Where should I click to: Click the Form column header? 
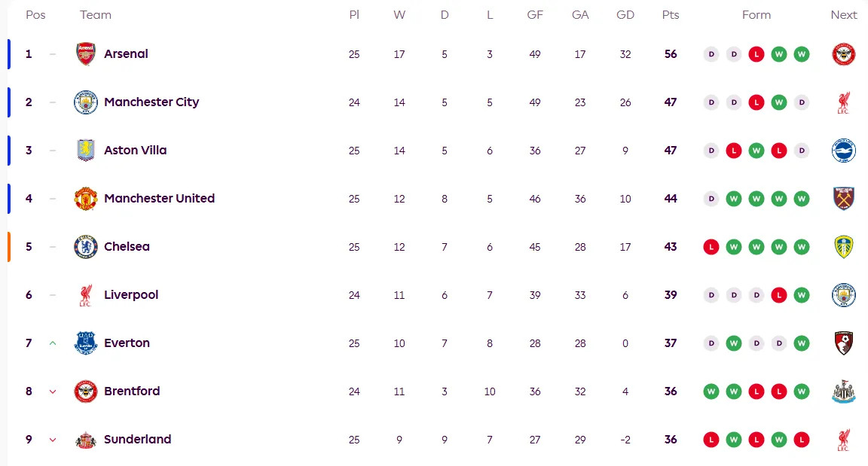tap(756, 15)
